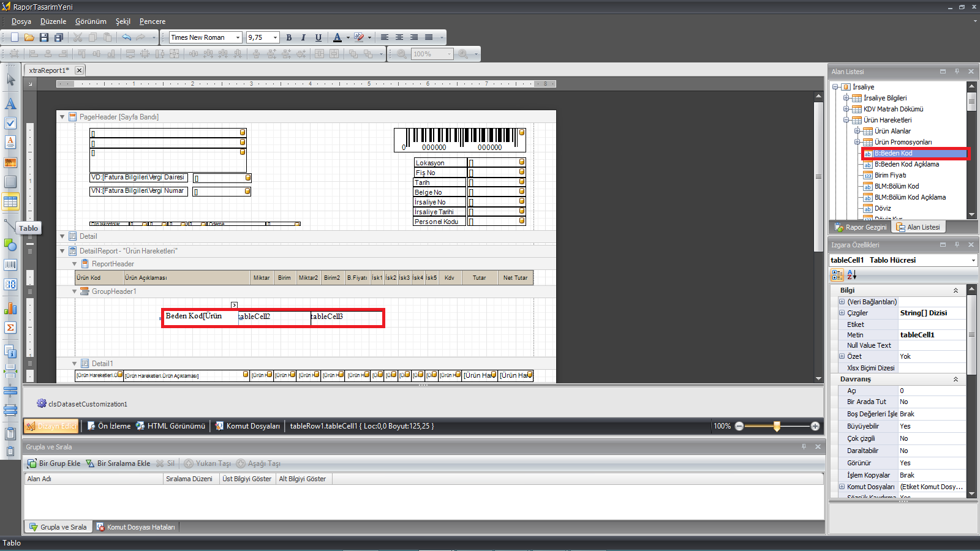Switch to the HTML Görünümü tab
This screenshot has width=980, height=551.
170,426
